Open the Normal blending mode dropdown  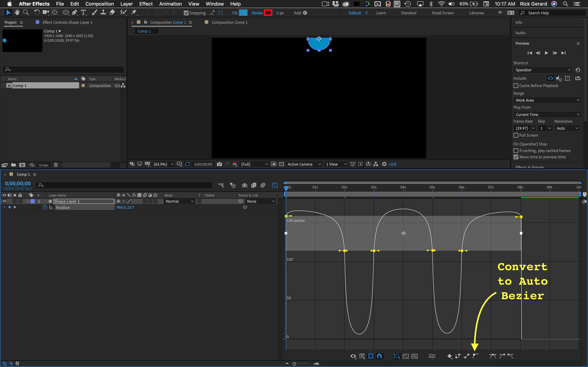tap(179, 201)
